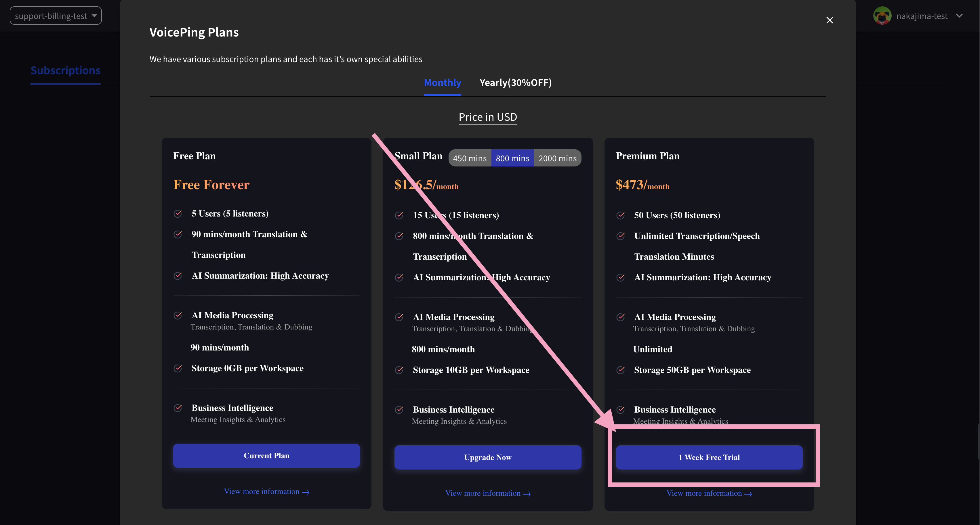Close the VoicePing Plans dialog
Image resolution: width=980 pixels, height=525 pixels.
[829, 20]
